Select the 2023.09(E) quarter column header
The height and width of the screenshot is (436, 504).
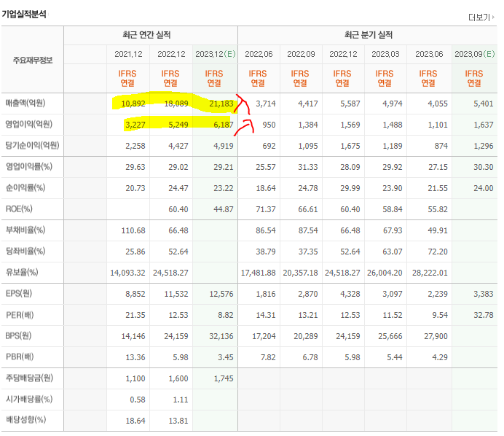(474, 54)
